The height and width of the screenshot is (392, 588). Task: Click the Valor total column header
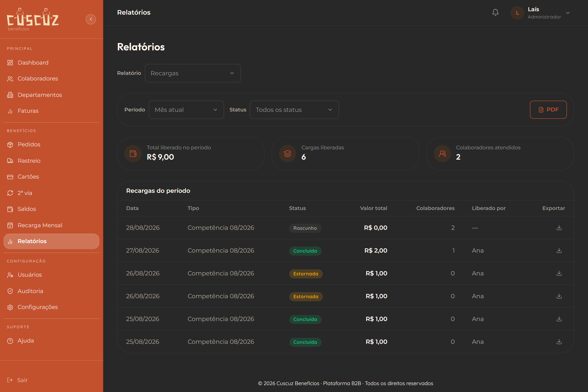[373, 208]
